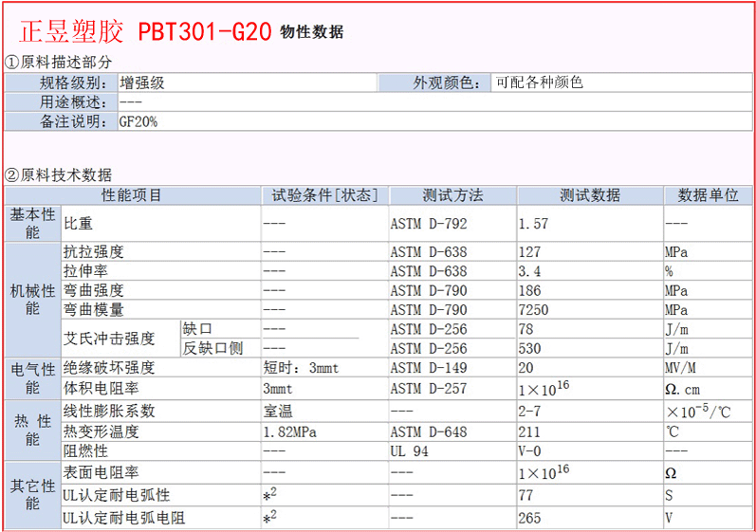
Task: Select the 测试方法 column header
Action: coord(452,195)
